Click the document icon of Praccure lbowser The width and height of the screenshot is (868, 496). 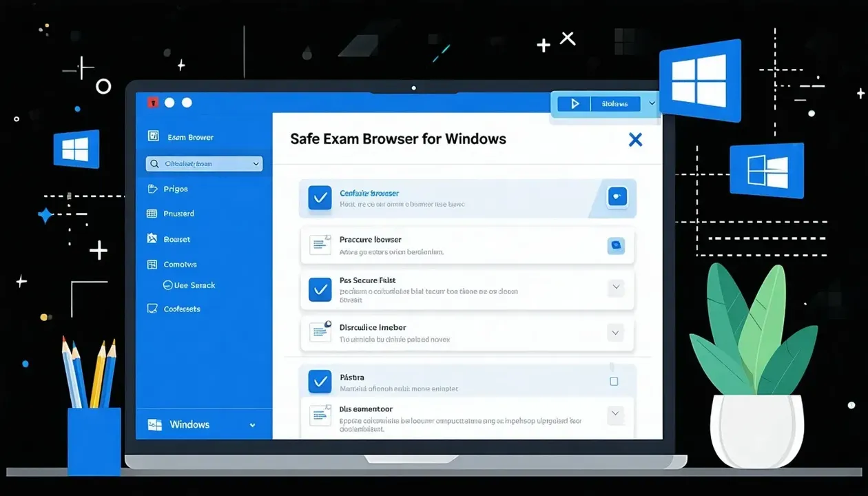point(320,245)
